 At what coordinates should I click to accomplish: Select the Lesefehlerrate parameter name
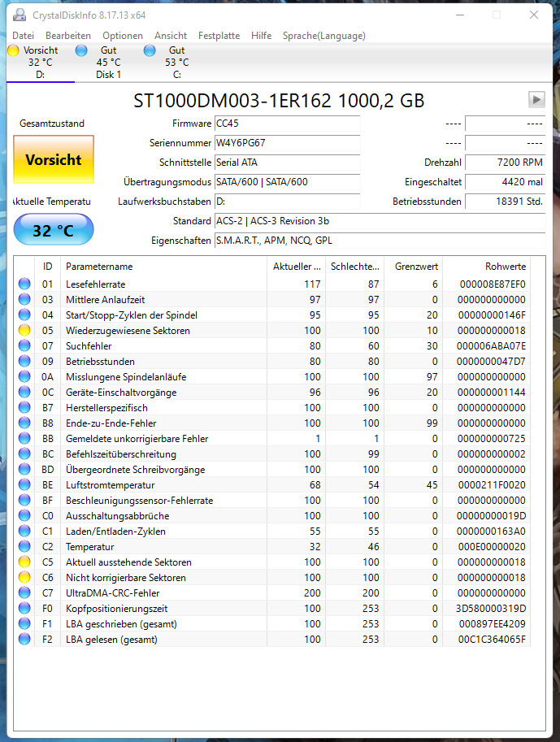tap(96, 284)
